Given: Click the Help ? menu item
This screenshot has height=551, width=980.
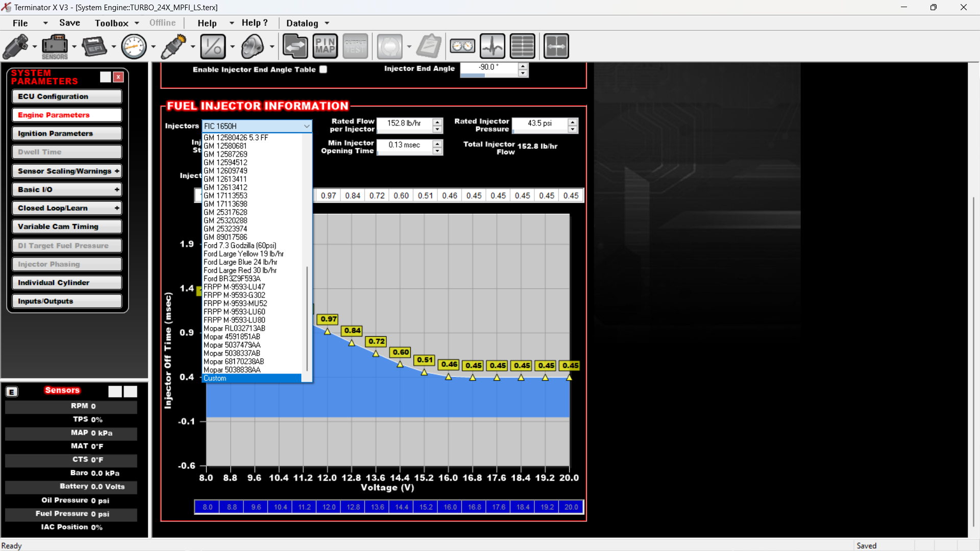Looking at the screenshot, I should pos(255,23).
